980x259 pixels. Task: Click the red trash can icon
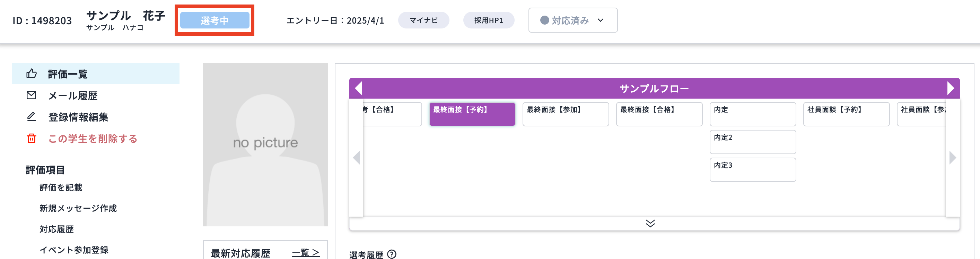[31, 138]
